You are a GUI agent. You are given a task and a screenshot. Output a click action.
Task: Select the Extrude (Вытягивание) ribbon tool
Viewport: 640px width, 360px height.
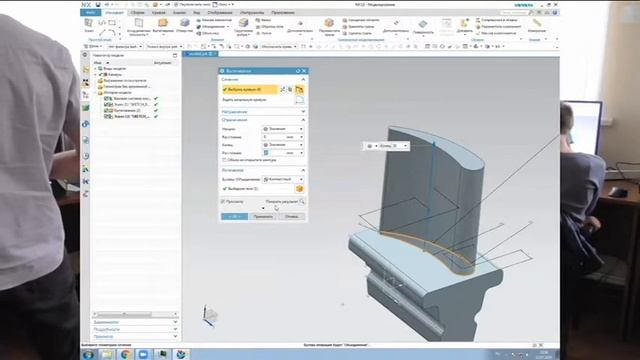(x=163, y=25)
